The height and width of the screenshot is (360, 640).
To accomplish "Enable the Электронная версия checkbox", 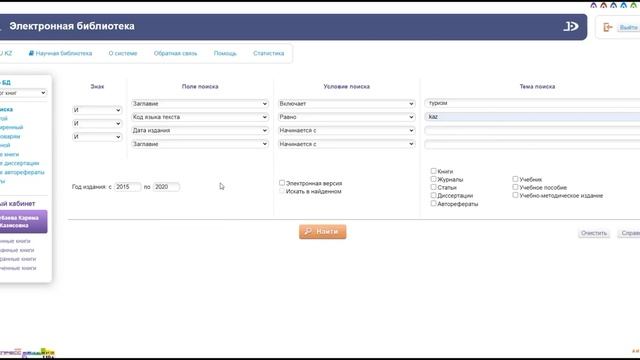I will click(282, 183).
